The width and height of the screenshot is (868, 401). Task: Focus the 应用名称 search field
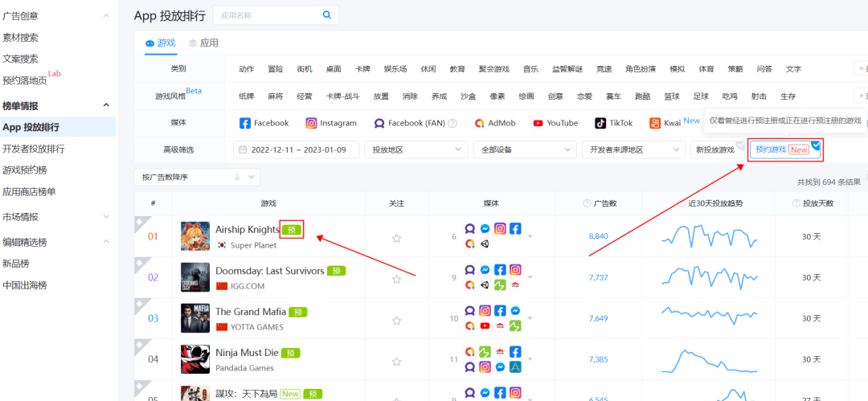coord(276,15)
